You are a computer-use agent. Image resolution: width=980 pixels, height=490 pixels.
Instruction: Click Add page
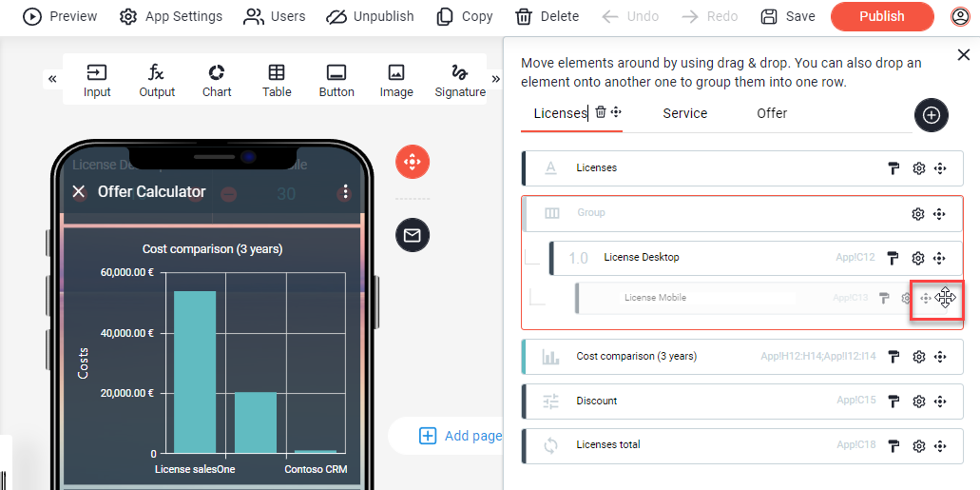[x=461, y=436]
